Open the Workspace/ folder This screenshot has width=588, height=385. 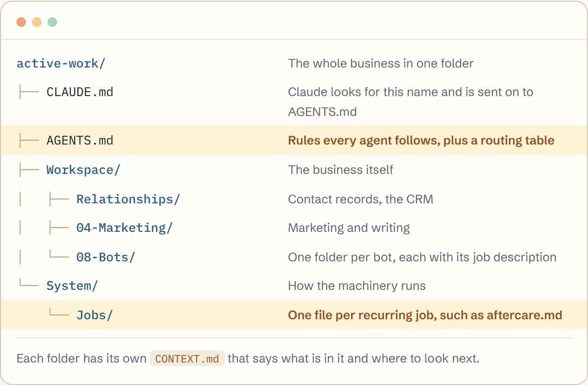point(83,170)
